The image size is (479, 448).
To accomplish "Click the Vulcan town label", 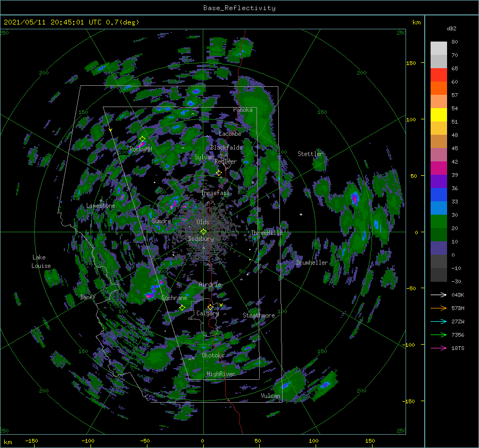I will point(270,396).
